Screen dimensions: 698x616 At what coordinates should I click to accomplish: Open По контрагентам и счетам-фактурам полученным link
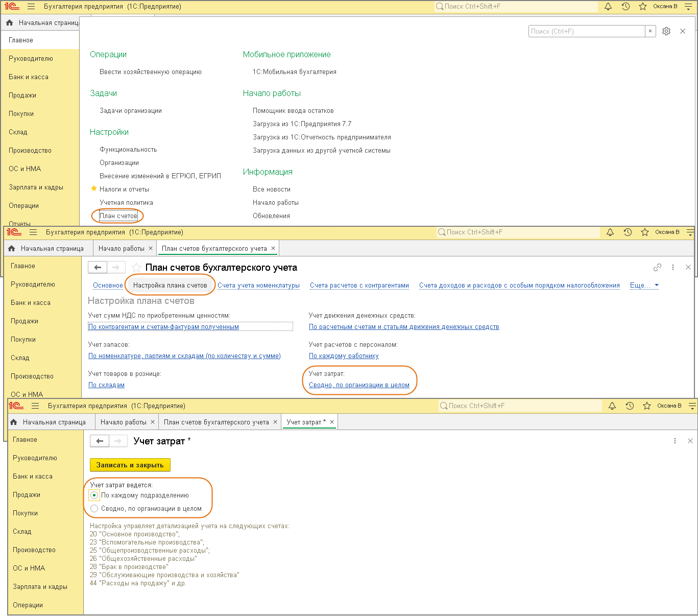[163, 327]
